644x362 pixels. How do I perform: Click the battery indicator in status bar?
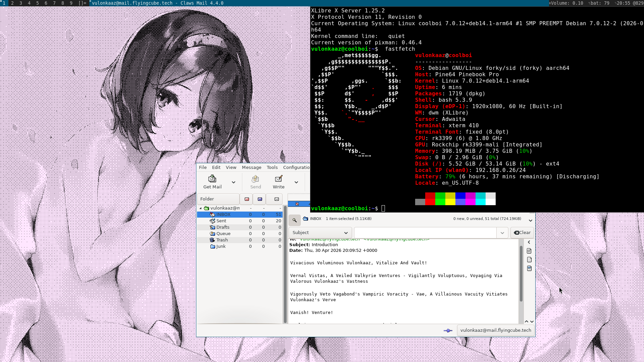tap(599, 3)
